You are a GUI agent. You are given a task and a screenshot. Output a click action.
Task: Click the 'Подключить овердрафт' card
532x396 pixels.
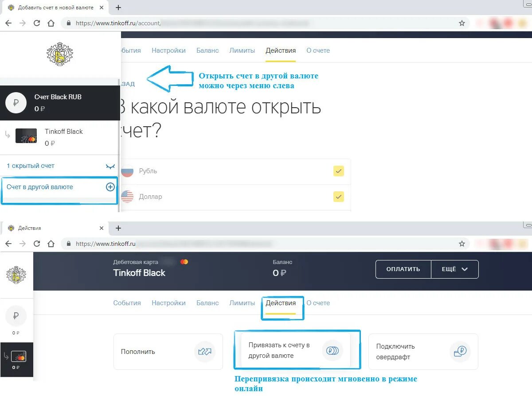(423, 352)
